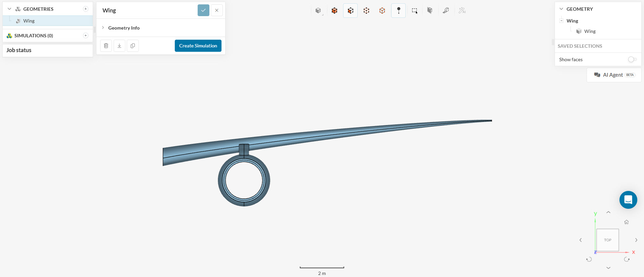Image resolution: width=644 pixels, height=277 pixels.
Task: Add a new geometry with plus icon
Action: [86, 9]
